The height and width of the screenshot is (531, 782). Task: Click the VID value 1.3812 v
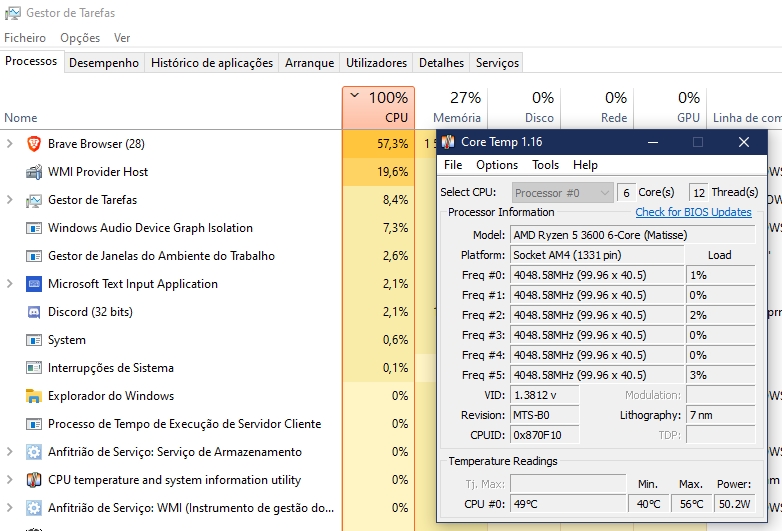(x=545, y=395)
